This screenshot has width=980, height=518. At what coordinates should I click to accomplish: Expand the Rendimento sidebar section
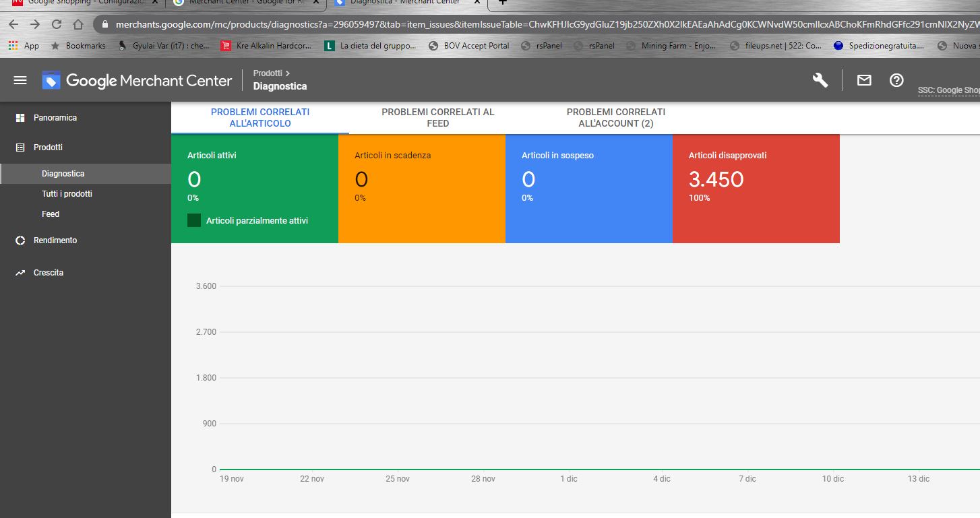[x=55, y=240]
